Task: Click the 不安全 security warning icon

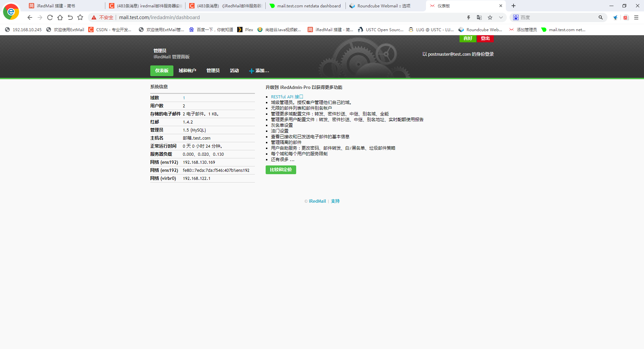Action: (94, 17)
